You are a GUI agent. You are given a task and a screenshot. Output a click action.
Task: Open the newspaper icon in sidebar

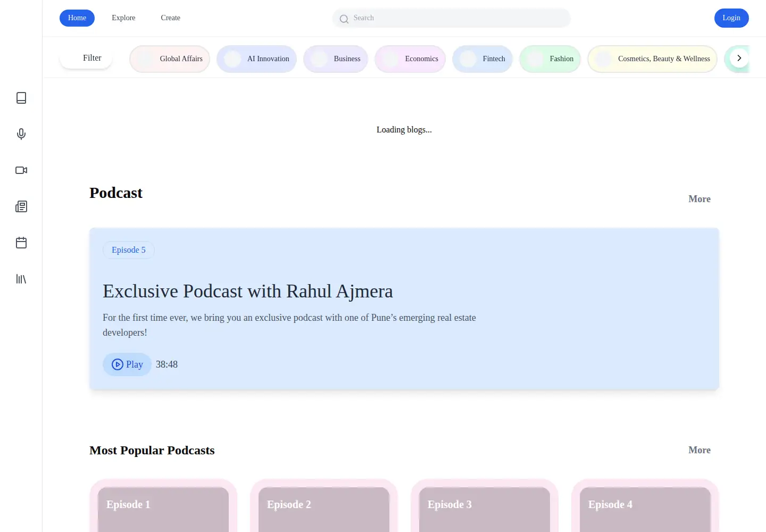tap(21, 206)
